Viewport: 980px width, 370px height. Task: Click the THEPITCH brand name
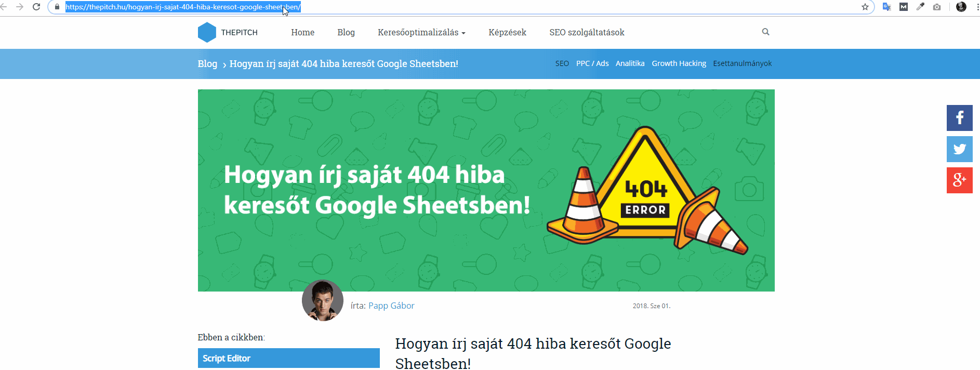point(239,32)
